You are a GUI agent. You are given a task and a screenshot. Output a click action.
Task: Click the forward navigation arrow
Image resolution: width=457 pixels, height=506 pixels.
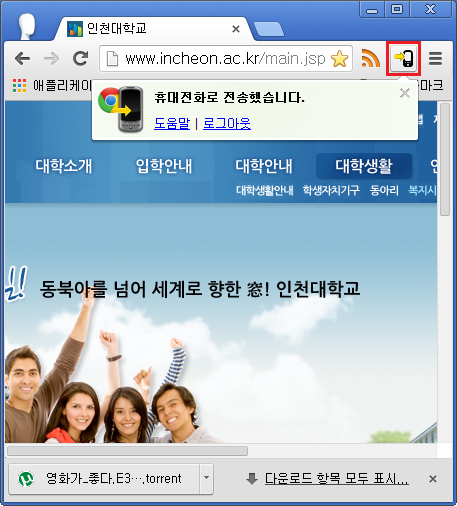coord(51,59)
